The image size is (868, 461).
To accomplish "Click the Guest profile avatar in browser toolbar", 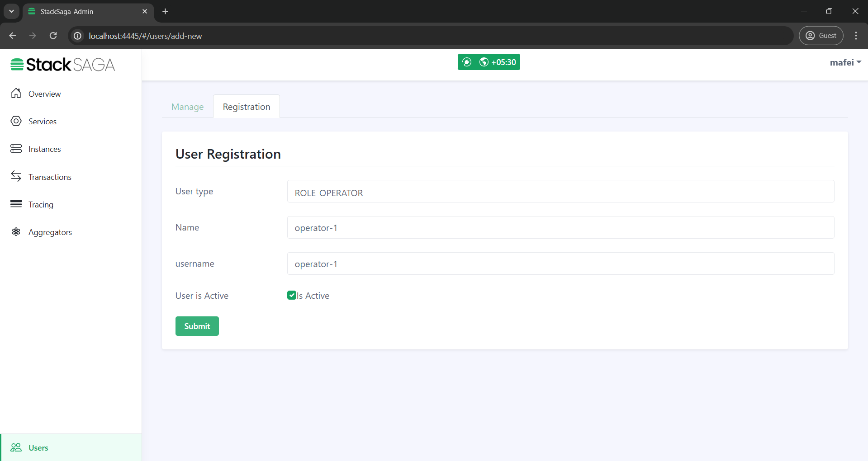I will click(811, 35).
